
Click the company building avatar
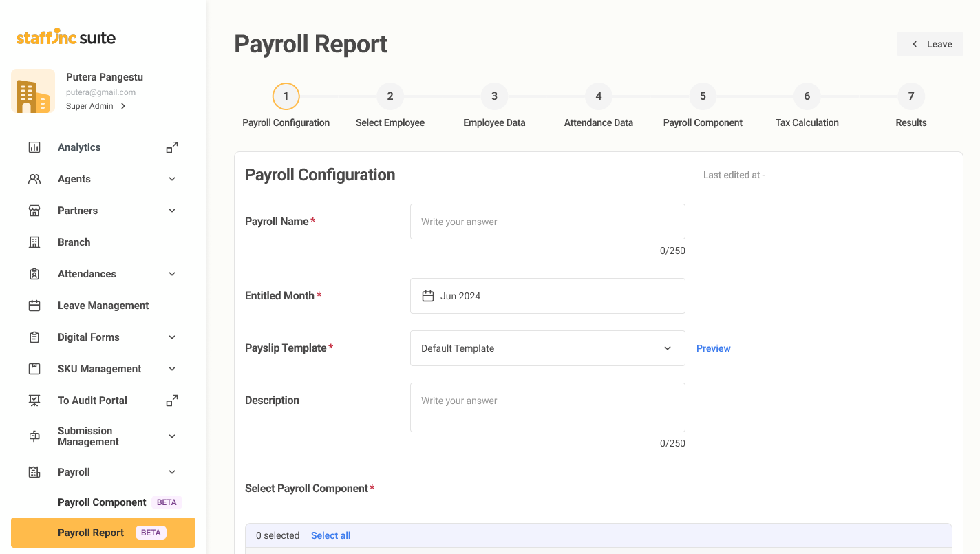(x=33, y=91)
